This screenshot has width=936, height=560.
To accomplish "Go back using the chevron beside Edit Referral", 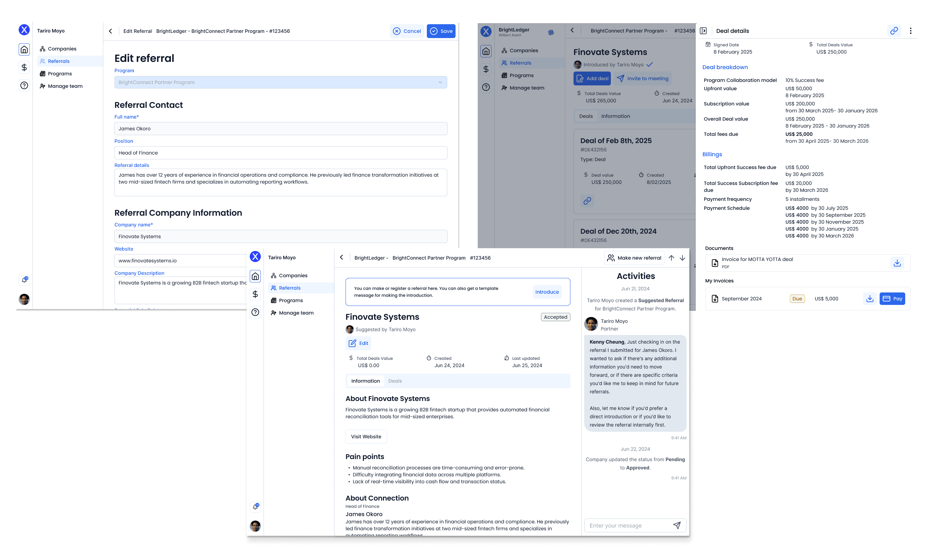I will pyautogui.click(x=110, y=31).
